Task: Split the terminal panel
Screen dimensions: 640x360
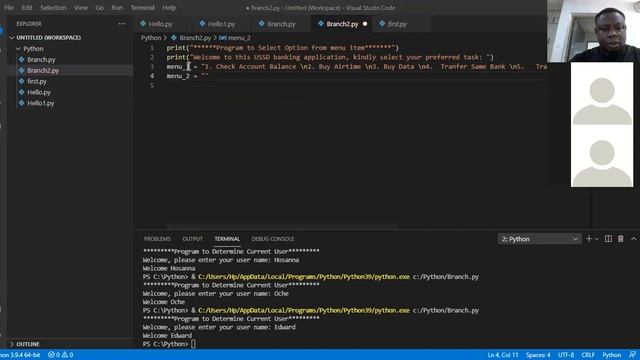Action: (608, 239)
